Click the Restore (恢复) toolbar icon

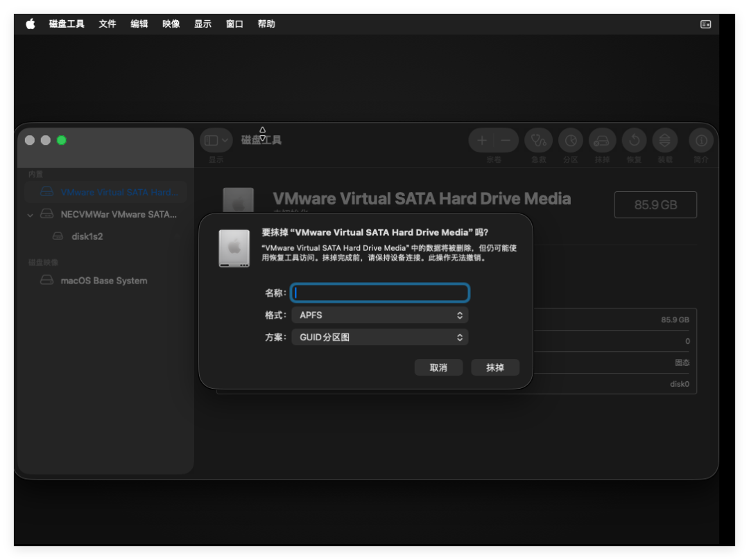coord(634,141)
